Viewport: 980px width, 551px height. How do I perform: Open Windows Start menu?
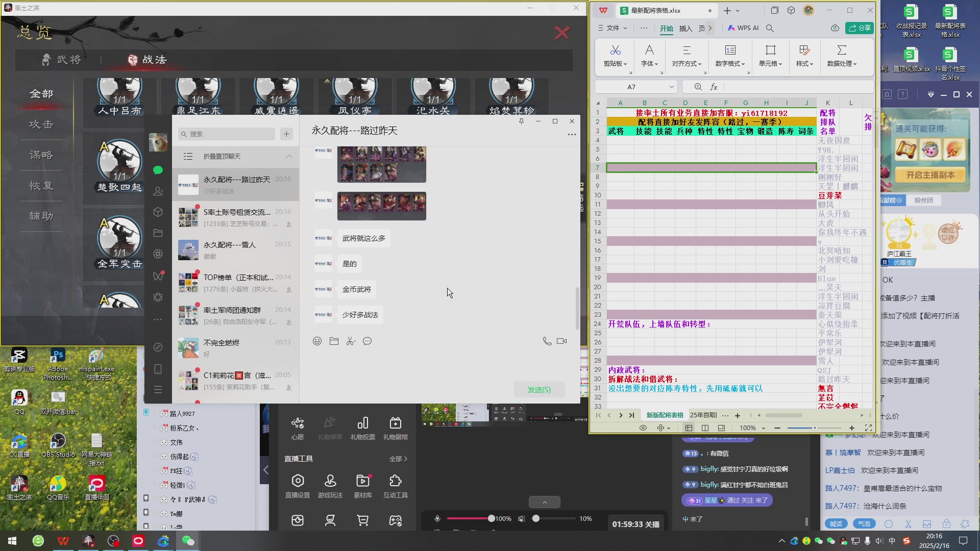12,541
